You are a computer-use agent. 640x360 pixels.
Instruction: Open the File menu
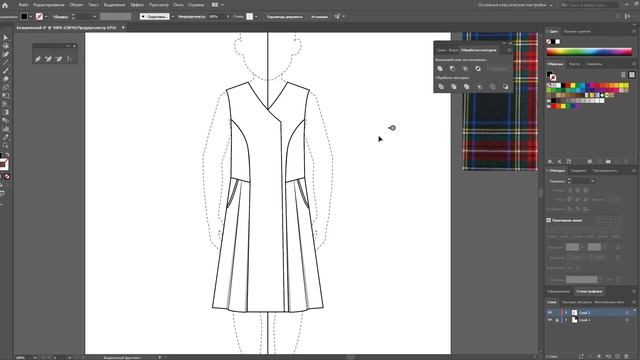click(23, 5)
